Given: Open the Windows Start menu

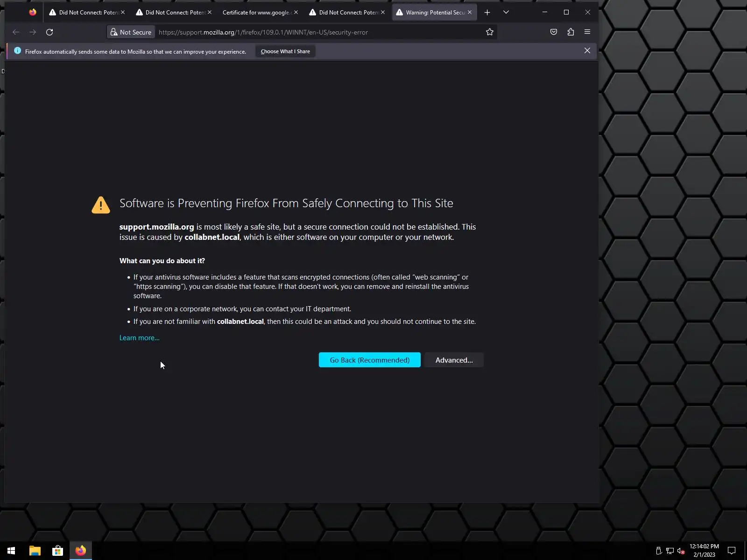Looking at the screenshot, I should pos(11,551).
